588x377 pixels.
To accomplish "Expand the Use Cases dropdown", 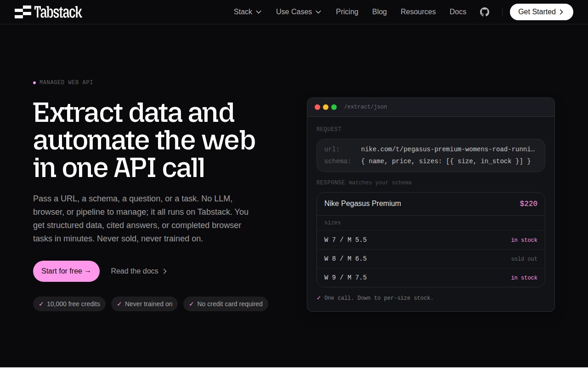I will (x=299, y=12).
